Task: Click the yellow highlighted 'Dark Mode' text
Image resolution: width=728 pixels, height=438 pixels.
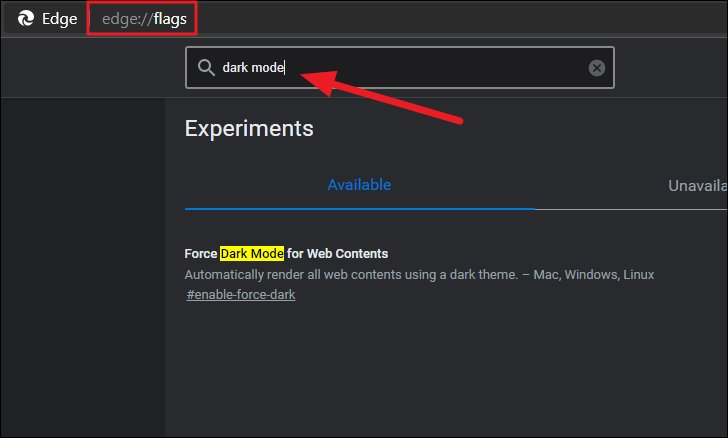Action: [252, 254]
